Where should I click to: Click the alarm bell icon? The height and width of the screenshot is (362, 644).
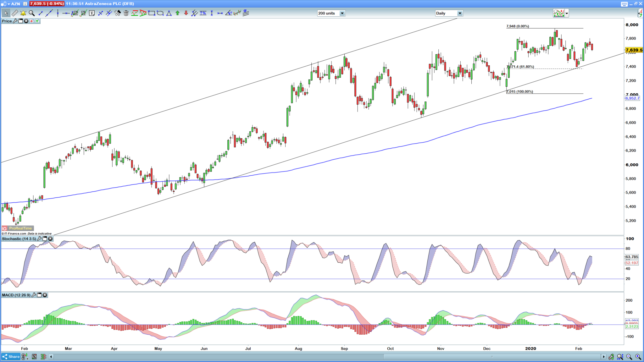click(x=22, y=13)
